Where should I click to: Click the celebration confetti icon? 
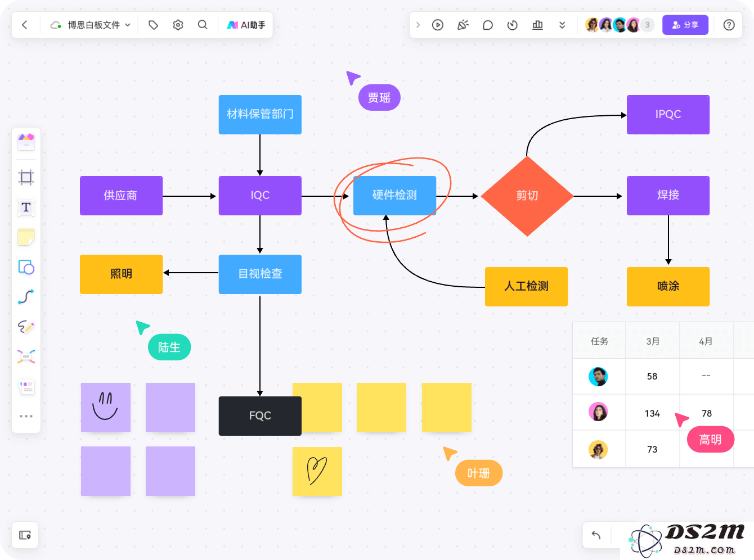(463, 25)
